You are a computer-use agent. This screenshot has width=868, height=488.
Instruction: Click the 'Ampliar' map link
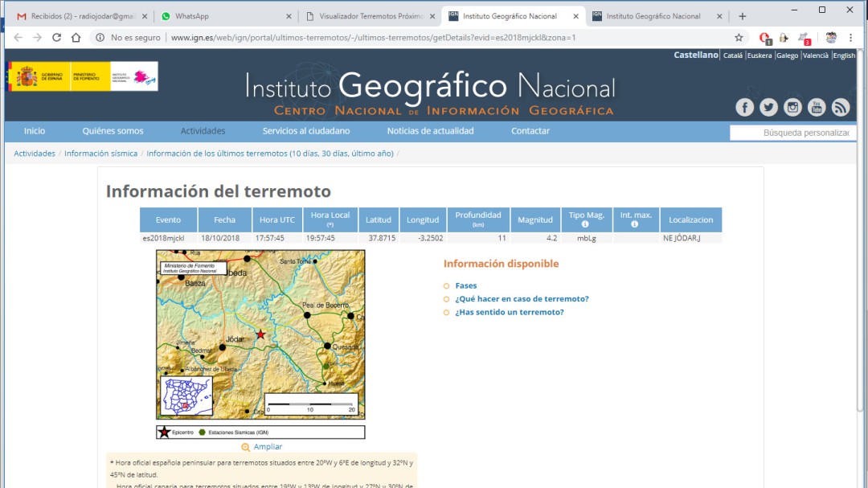pos(268,447)
